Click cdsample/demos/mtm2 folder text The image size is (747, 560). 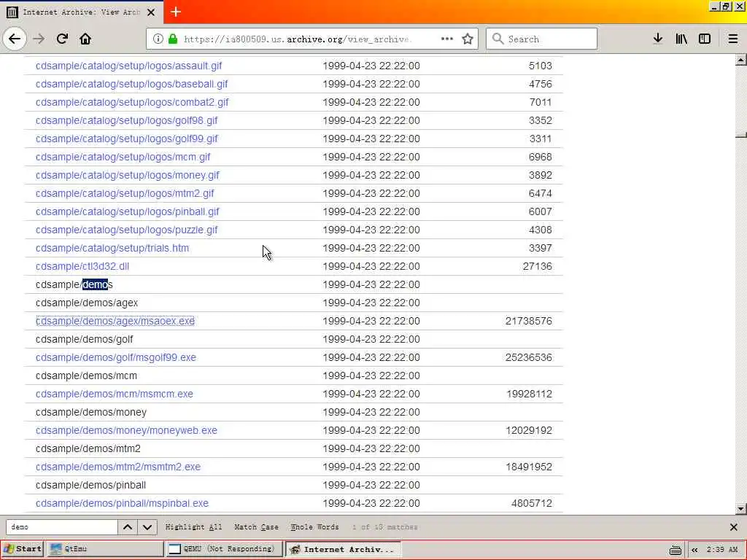[88, 448]
